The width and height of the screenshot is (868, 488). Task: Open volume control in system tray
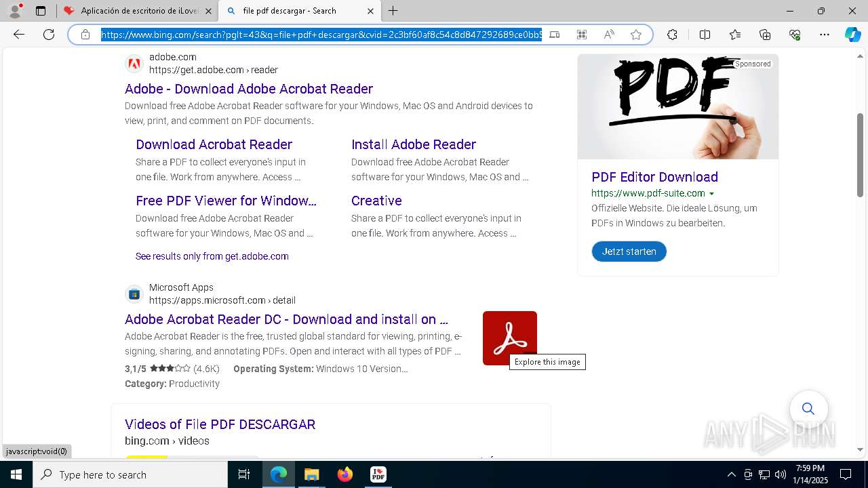(x=781, y=474)
